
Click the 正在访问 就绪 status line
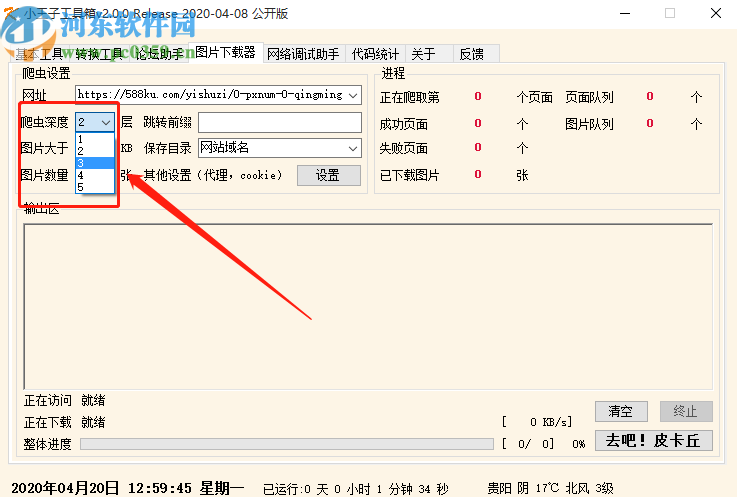click(x=64, y=401)
